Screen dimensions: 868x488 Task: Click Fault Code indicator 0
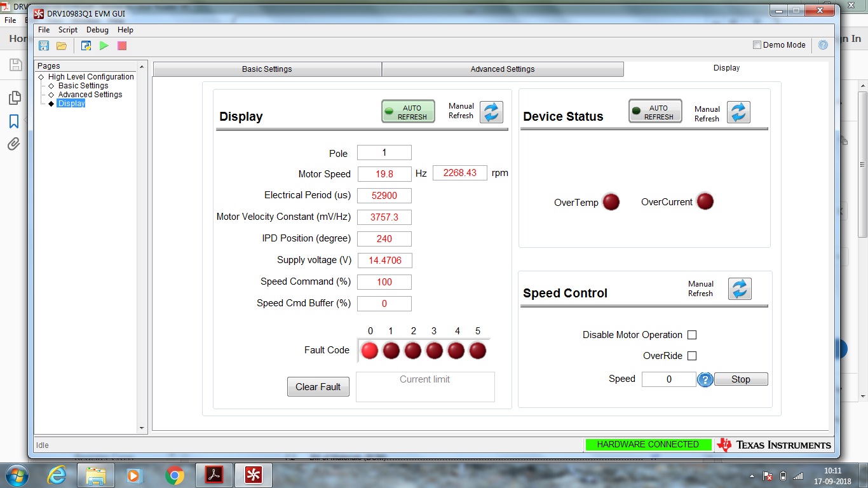370,350
